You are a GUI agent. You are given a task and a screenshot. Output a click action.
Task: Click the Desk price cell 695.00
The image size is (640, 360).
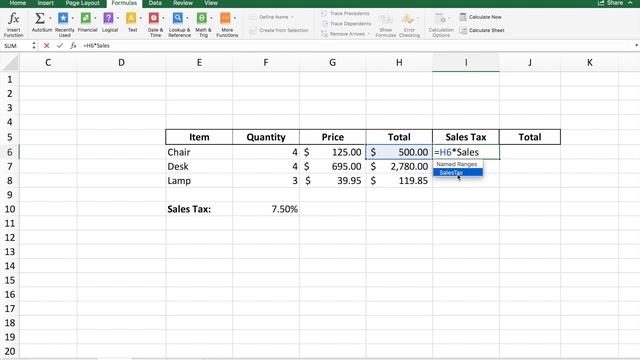(333, 167)
